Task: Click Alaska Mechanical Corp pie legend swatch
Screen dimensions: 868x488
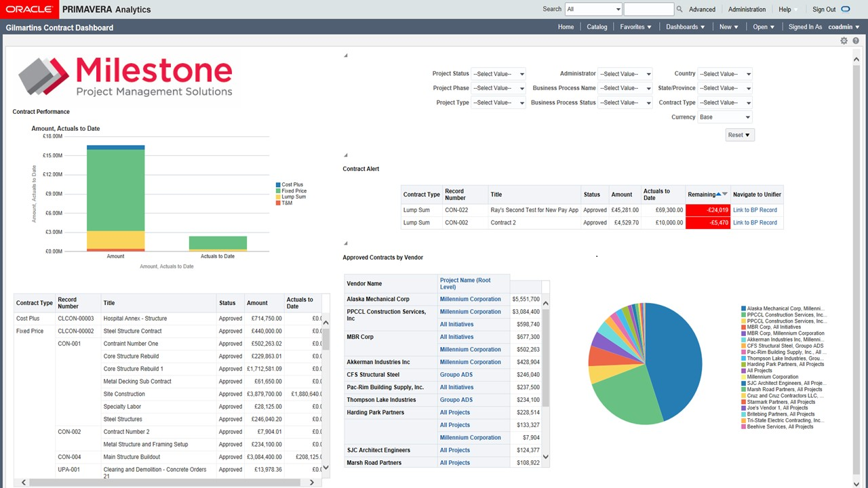Action: 743,308
